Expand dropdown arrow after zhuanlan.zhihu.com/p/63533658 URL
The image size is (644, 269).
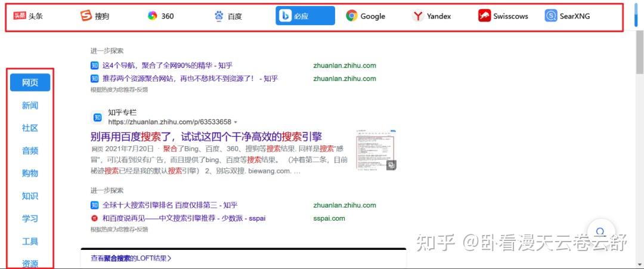pyautogui.click(x=236, y=122)
